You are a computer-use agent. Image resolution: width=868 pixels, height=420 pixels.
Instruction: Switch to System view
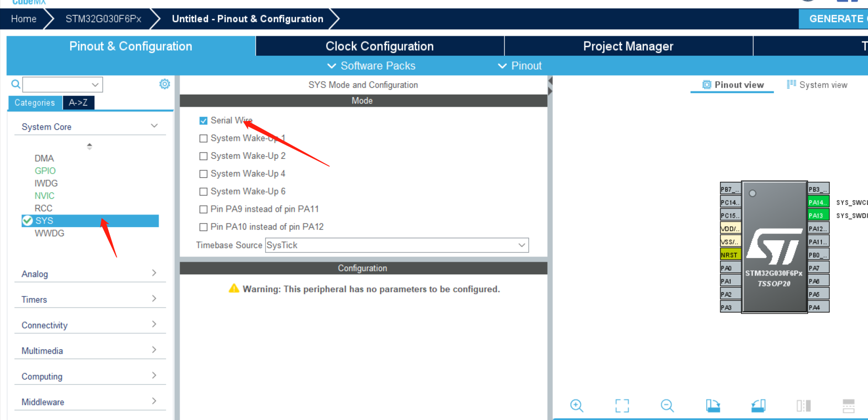click(x=817, y=85)
